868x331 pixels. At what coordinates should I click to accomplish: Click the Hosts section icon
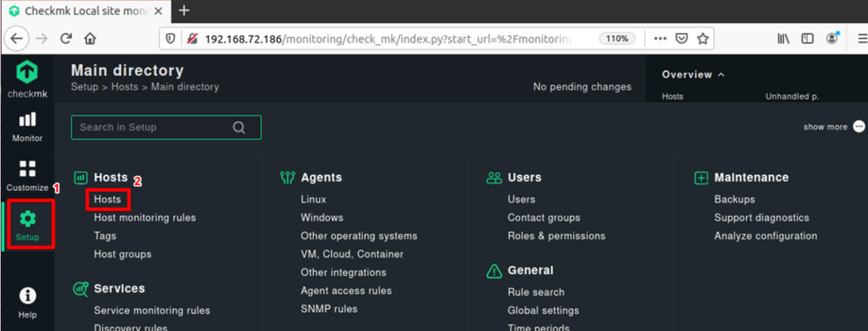80,177
